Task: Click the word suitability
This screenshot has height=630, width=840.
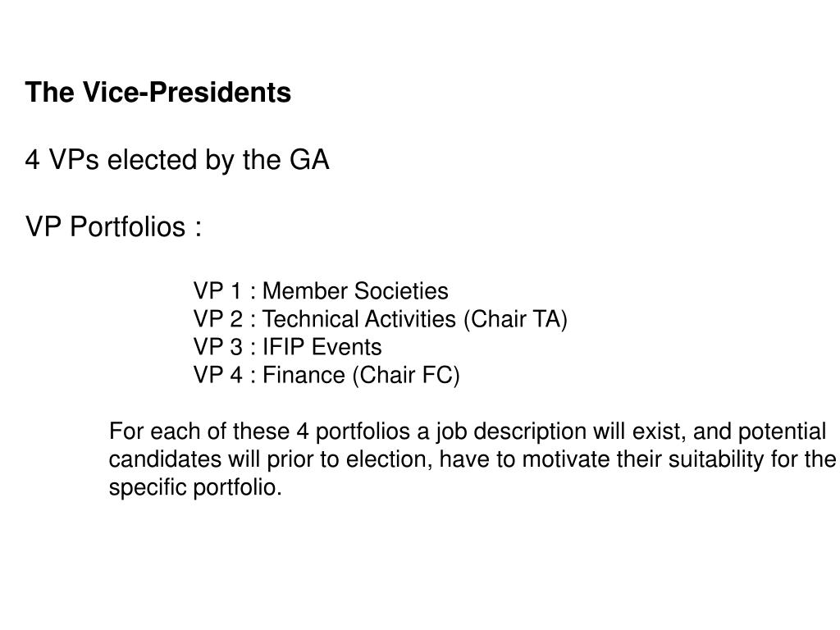Action: 715,459
